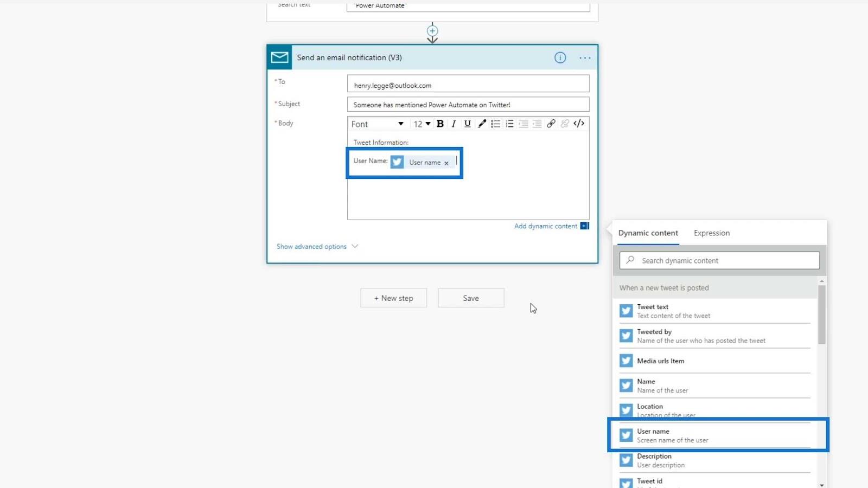Click the search magnifier icon in dynamic content
868x488 pixels.
click(x=630, y=260)
